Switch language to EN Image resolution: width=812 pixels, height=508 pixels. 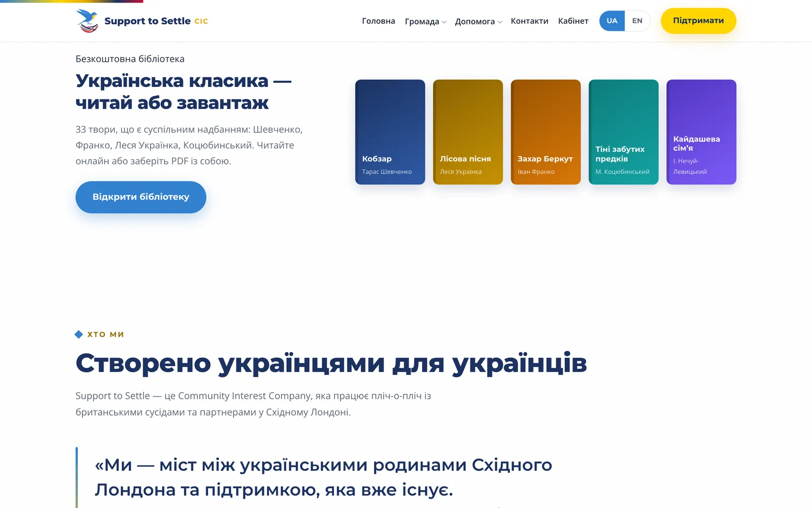637,21
